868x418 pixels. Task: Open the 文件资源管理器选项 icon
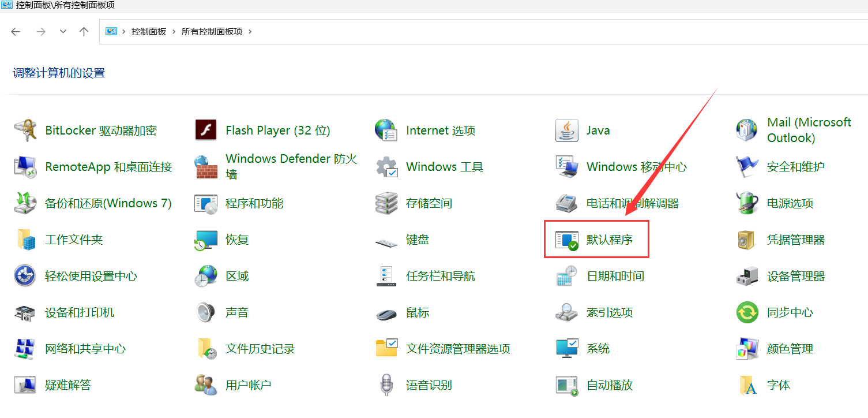pyautogui.click(x=386, y=348)
